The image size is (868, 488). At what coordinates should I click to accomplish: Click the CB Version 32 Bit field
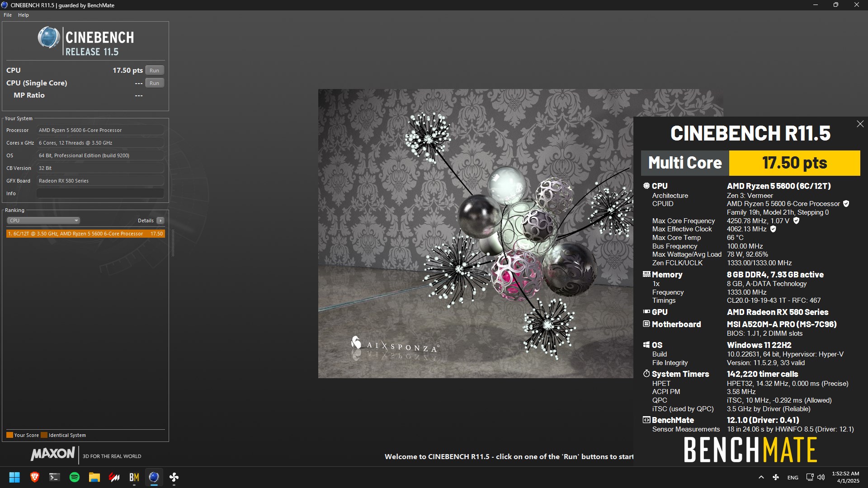(x=100, y=168)
